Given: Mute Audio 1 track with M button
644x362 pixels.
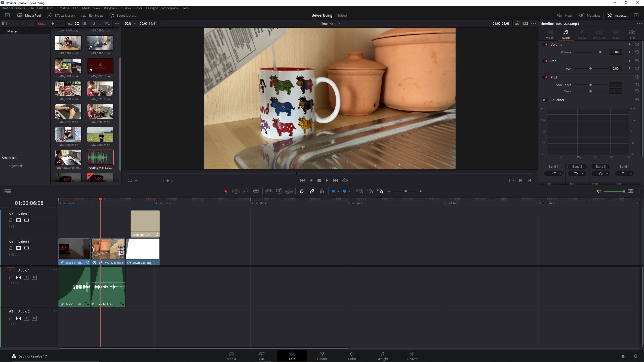Looking at the screenshot, I should point(34,277).
